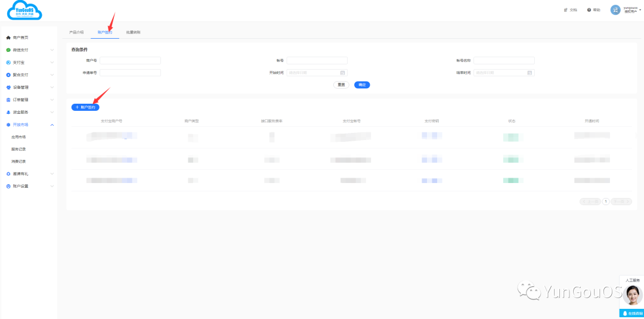This screenshot has width=644, height=319.
Task: Open 应用市场 in the sidebar
Action: coord(18,137)
